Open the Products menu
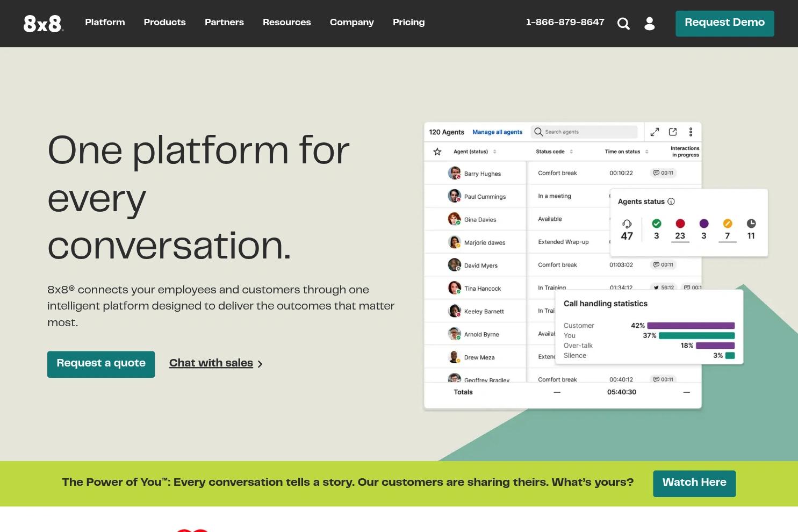The image size is (798, 532). coord(165,23)
